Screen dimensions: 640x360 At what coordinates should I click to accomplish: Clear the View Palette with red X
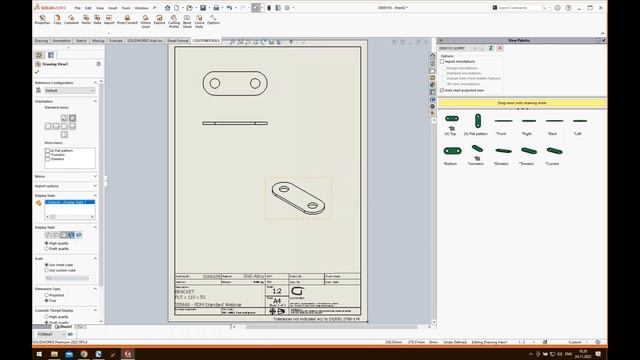point(500,48)
